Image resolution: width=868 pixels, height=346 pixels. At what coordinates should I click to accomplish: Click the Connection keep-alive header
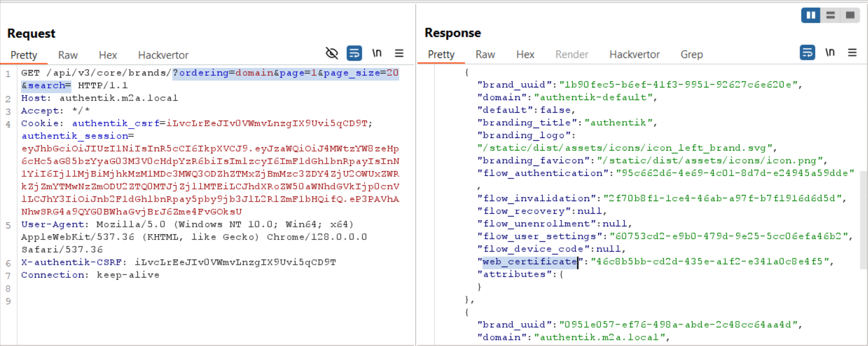click(x=90, y=275)
